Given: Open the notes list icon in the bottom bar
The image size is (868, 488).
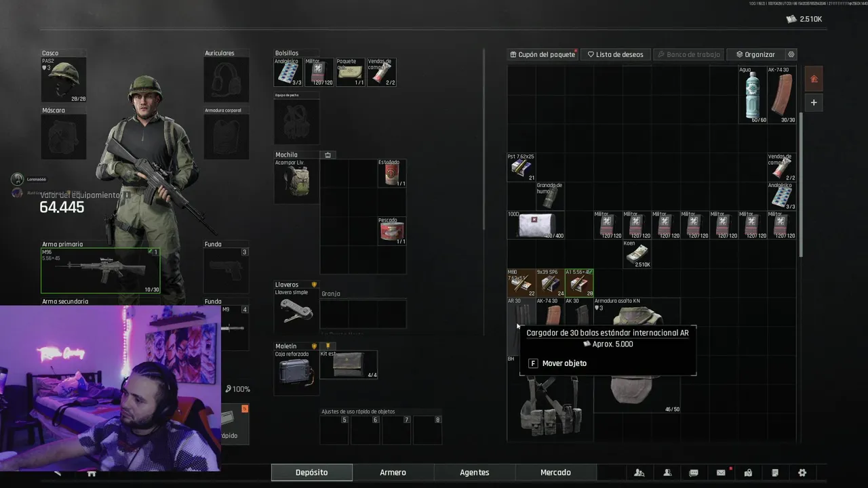Looking at the screenshot, I should 775,472.
